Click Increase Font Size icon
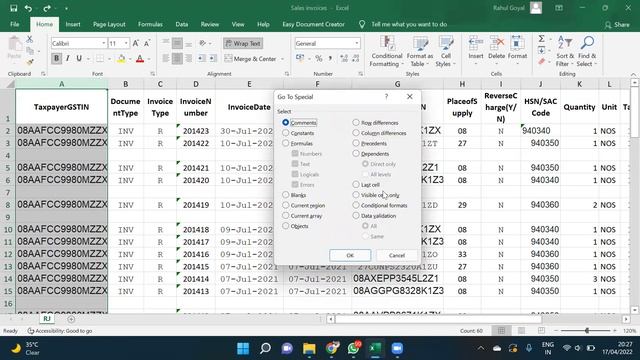Viewport: 640px width, 360px height. pyautogui.click(x=136, y=43)
